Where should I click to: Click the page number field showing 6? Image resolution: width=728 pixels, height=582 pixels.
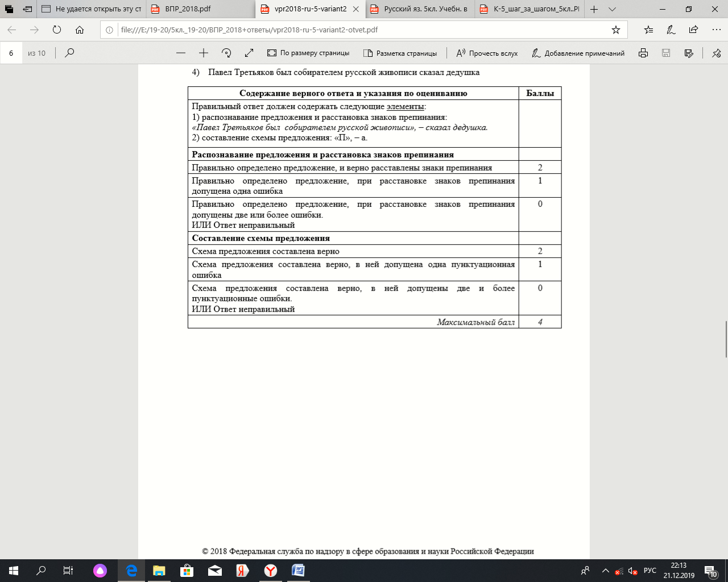click(x=11, y=53)
